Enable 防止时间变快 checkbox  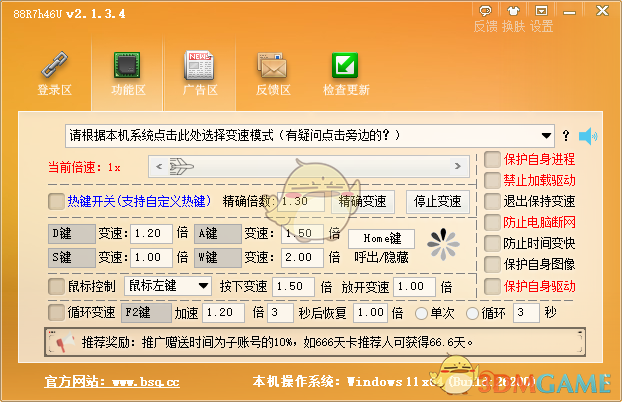[x=492, y=243]
